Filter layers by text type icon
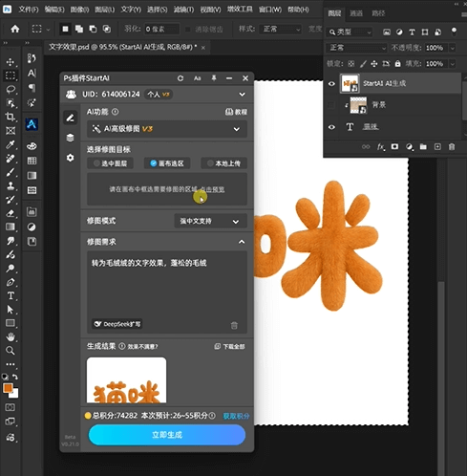Viewport: 467px width, 476px height. tap(412, 32)
